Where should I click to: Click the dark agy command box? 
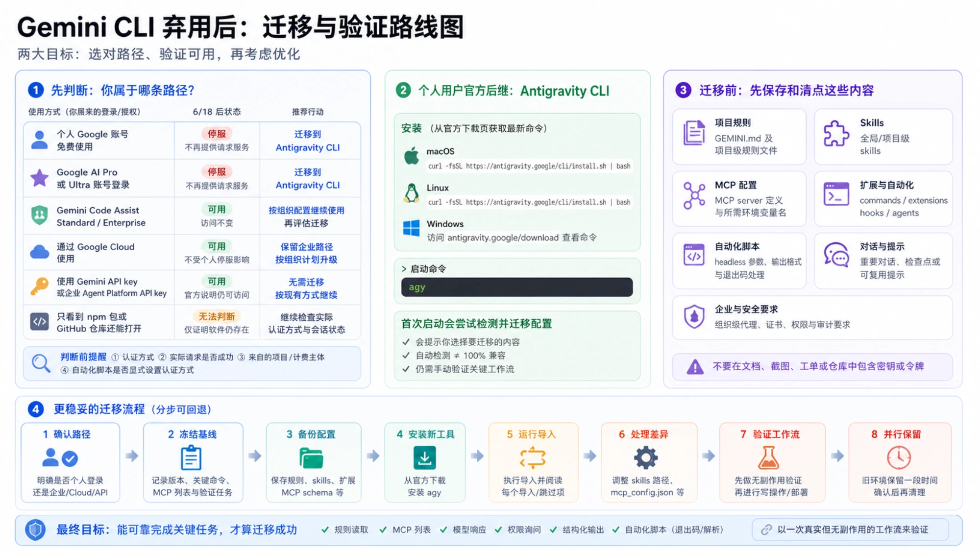point(517,287)
